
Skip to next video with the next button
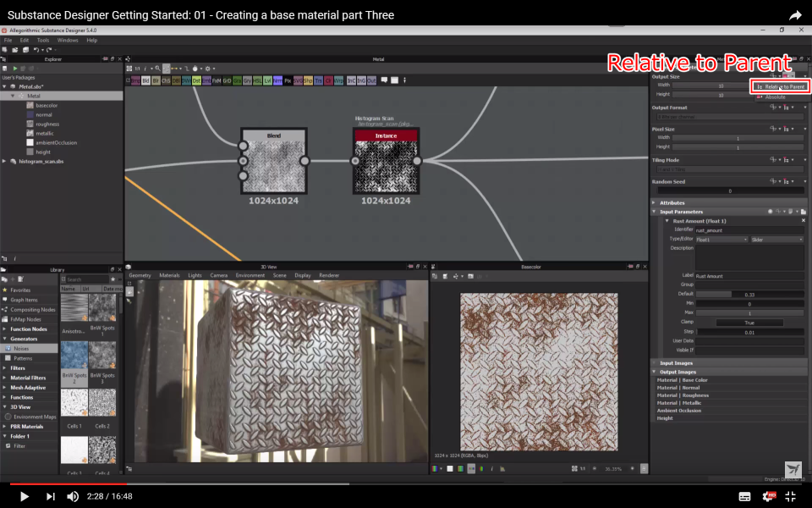[x=50, y=496]
